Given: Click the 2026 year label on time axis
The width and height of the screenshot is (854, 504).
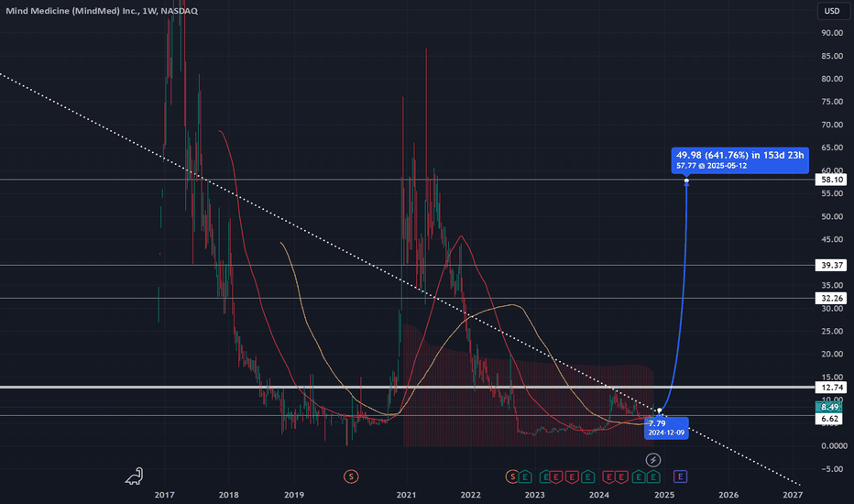Looking at the screenshot, I should (728, 495).
